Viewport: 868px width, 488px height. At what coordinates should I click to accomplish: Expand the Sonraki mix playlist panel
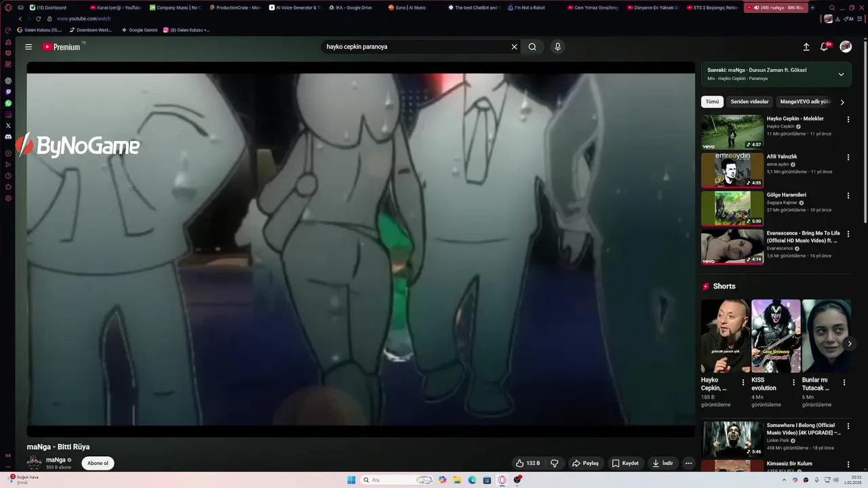coord(841,74)
